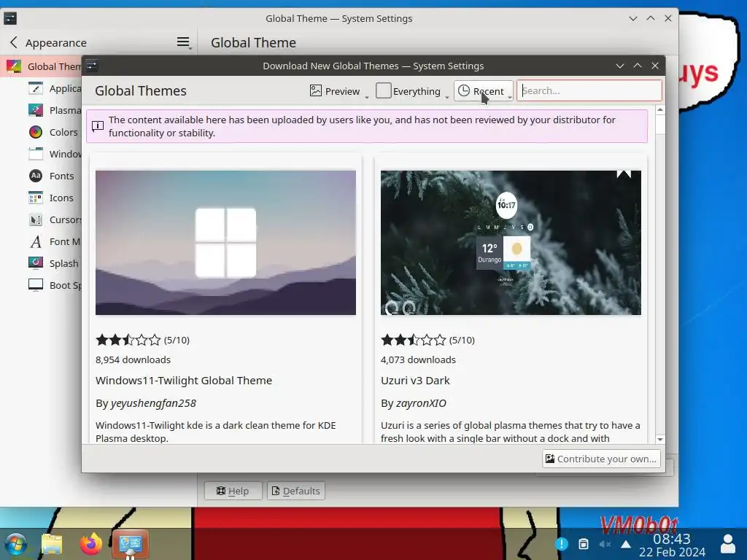Click author name yeyushengfan258

point(153,403)
